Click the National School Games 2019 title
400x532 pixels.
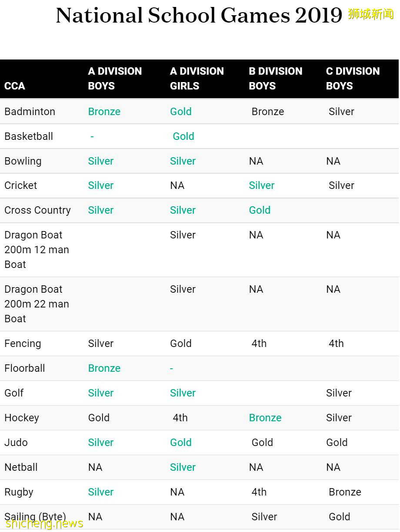point(199,16)
